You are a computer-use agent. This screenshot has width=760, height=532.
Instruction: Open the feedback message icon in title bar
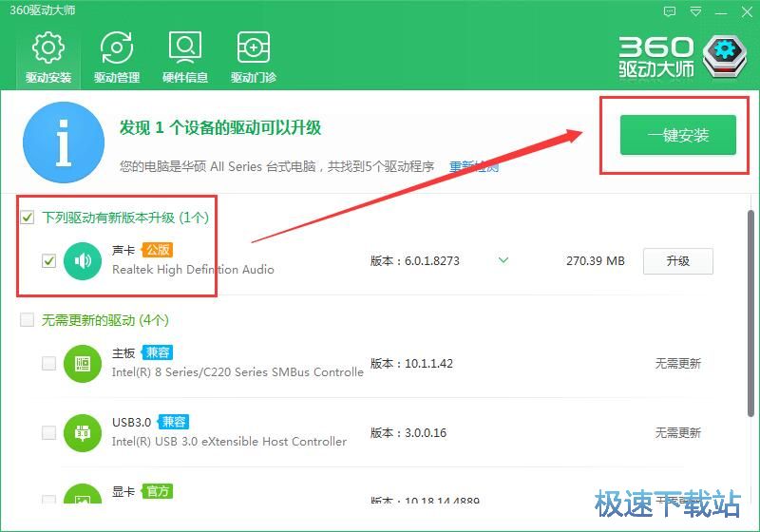670,11
